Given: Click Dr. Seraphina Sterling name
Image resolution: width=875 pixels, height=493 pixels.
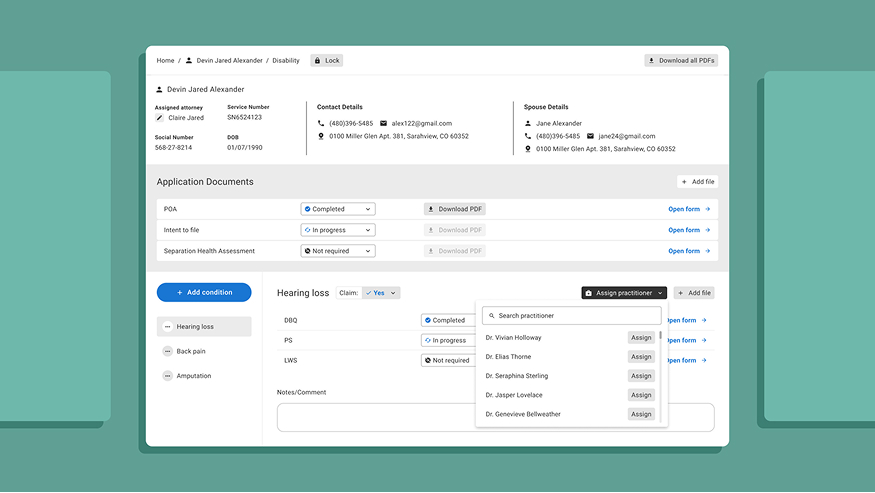Looking at the screenshot, I should (517, 376).
